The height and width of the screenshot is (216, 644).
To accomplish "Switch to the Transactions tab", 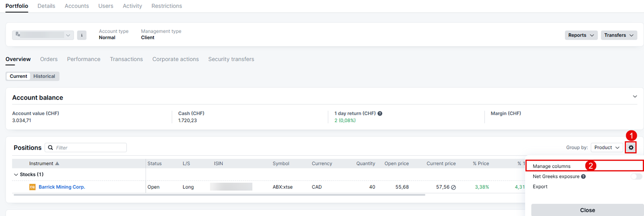I will (126, 59).
